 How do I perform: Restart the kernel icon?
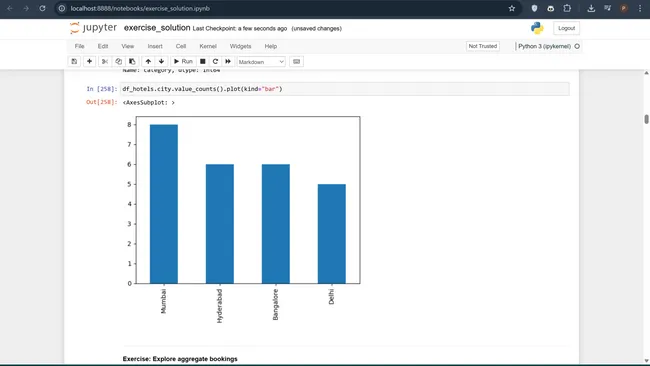click(x=215, y=61)
